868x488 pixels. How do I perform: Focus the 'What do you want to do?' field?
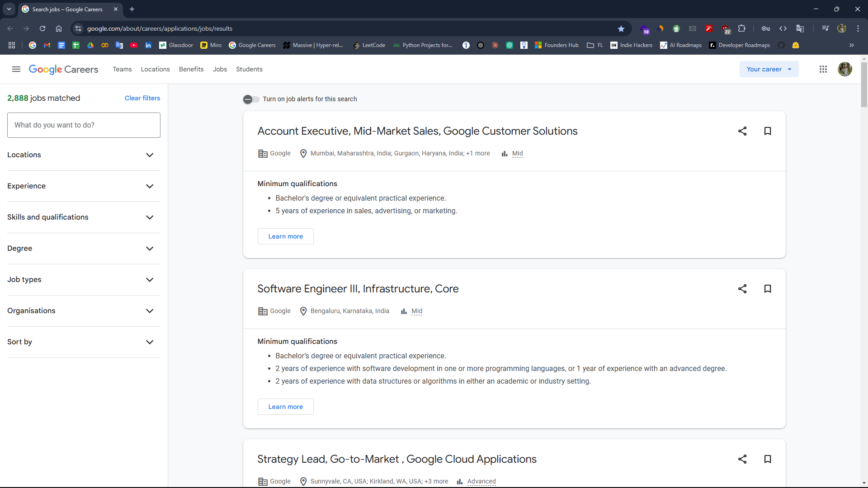click(84, 125)
